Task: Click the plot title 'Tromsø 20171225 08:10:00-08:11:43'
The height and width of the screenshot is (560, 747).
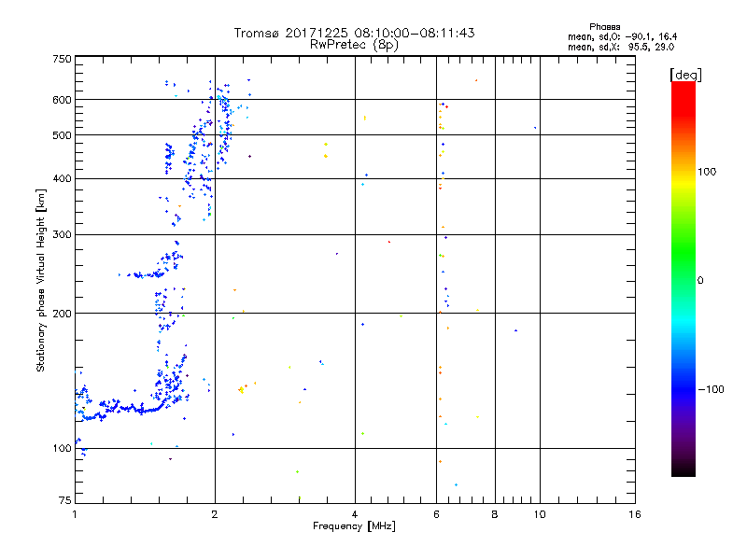Action: pyautogui.click(x=355, y=33)
